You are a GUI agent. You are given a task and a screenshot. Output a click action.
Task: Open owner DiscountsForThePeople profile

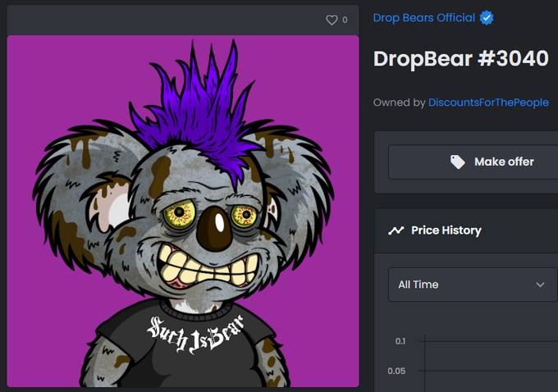[x=488, y=103]
